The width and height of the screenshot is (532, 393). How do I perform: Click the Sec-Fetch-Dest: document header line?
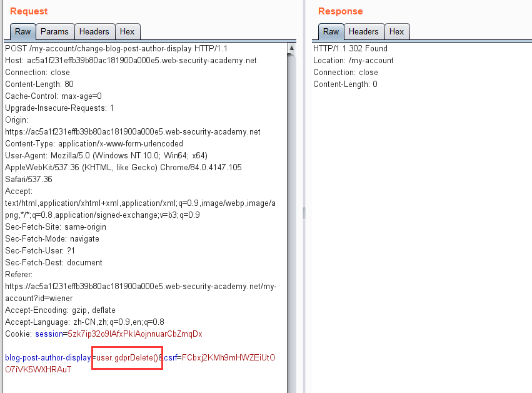coord(54,263)
